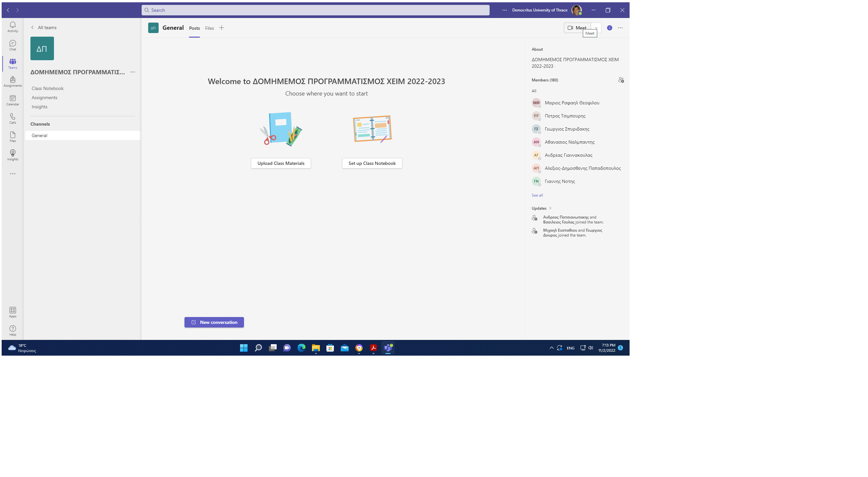Screen dimensions: 868x477
Task: Click Upload Class Materials button
Action: [281, 163]
